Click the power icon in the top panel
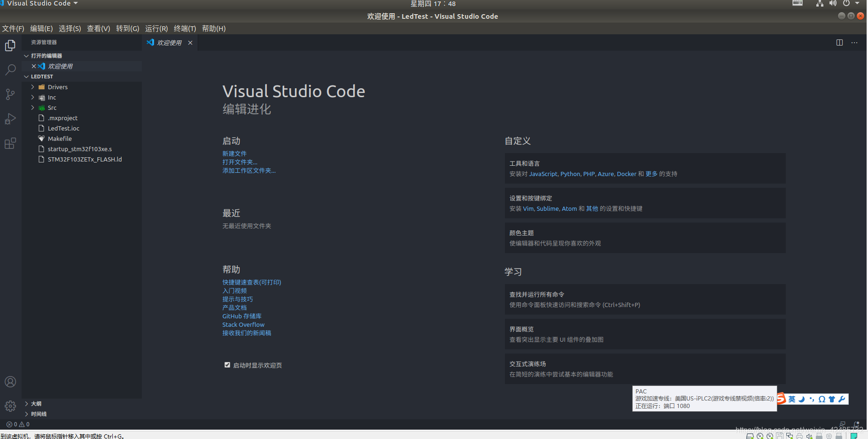Screen dimensions: 868x439 846,3
